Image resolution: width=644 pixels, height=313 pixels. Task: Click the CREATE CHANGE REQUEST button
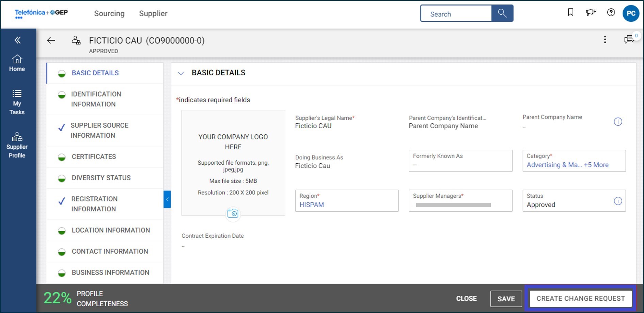tap(580, 298)
